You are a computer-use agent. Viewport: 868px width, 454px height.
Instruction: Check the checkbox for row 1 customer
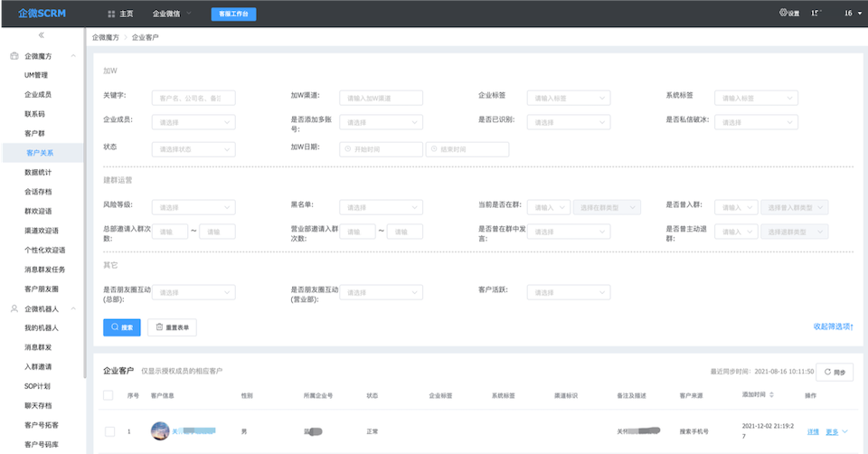click(x=109, y=431)
